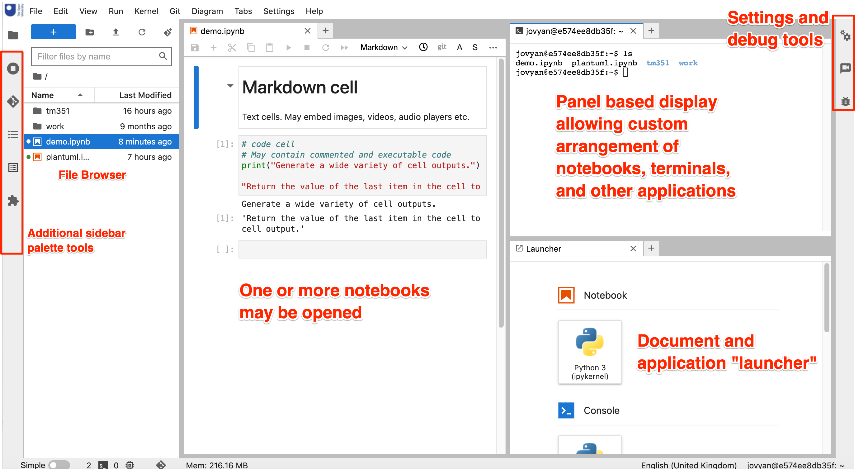Open the Running Terminals and Kernels panel
Screen dimensions: 868x469
pyautogui.click(x=13, y=69)
